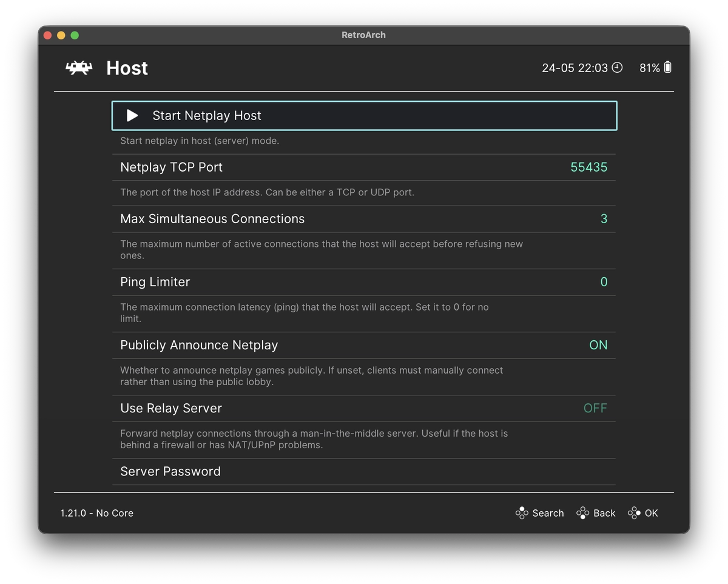Click the description about man-in-the-middle server
The width and height of the screenshot is (728, 584).
[314, 439]
